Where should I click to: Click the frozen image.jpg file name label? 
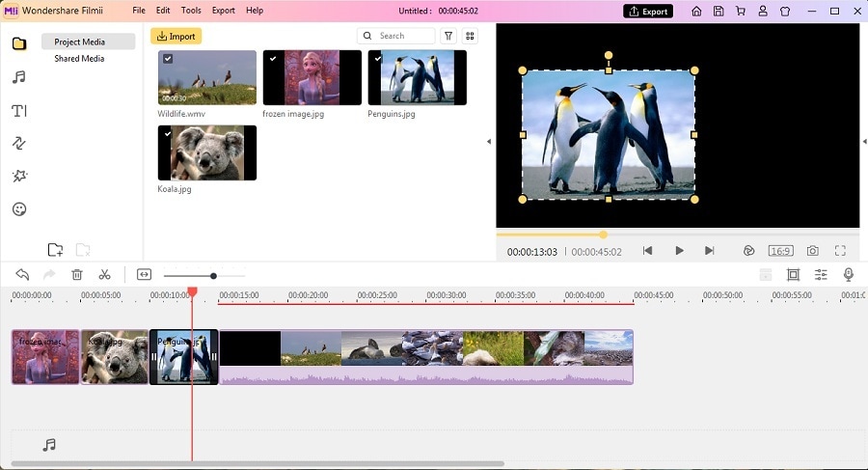click(x=293, y=114)
